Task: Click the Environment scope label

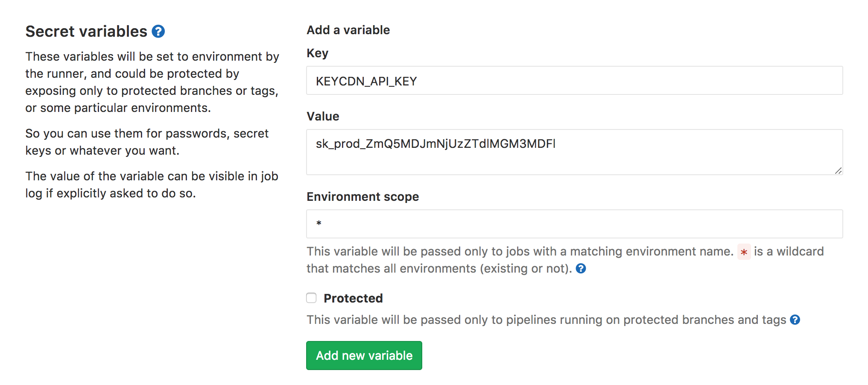Action: point(362,197)
